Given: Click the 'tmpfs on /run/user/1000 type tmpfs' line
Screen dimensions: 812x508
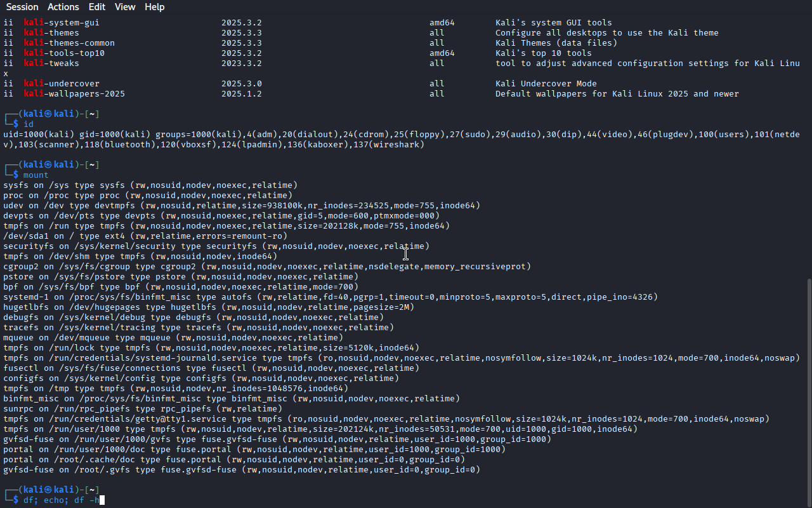Looking at the screenshot, I should point(320,429).
